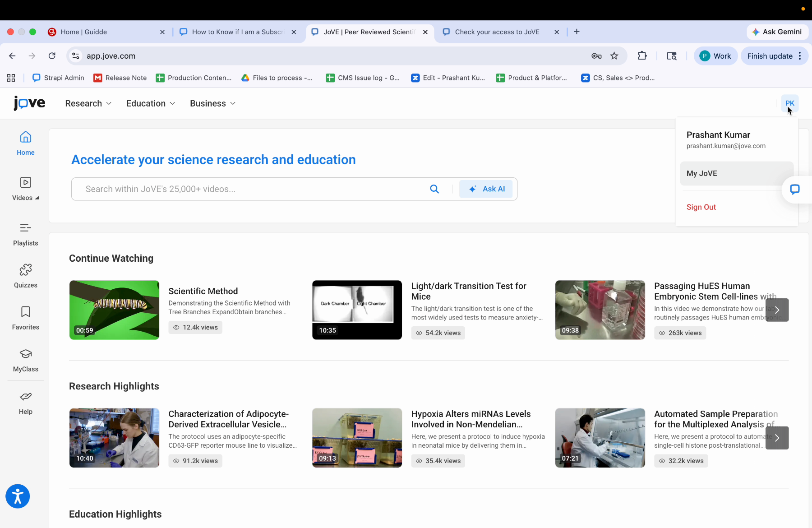The width and height of the screenshot is (812, 528).
Task: Expand the Business dropdown menu
Action: (212, 103)
